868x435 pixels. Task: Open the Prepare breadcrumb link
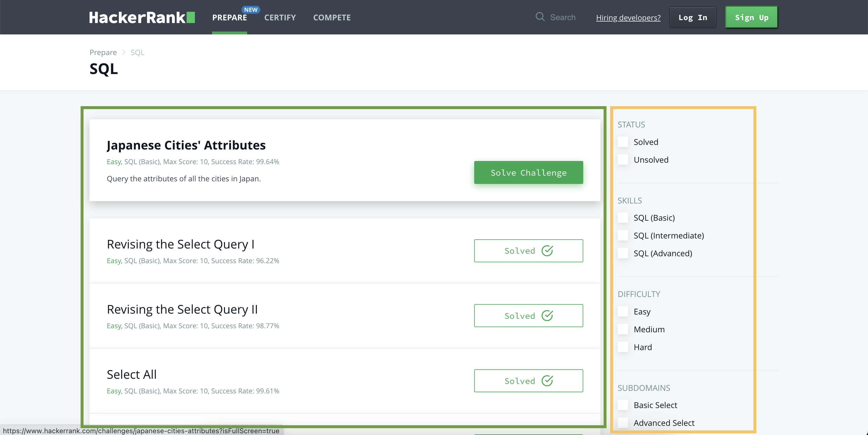tap(103, 52)
